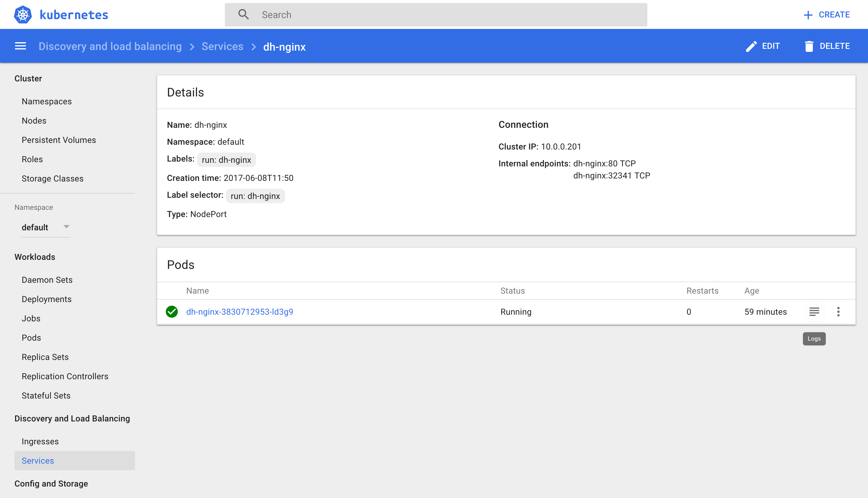Click the search magnifier icon
The width and height of the screenshot is (868, 498).
pos(244,15)
